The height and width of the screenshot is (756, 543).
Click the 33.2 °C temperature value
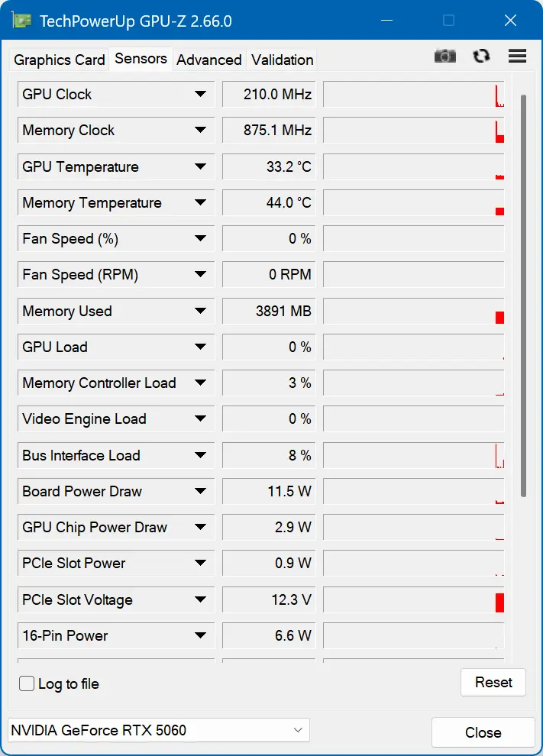(x=269, y=166)
